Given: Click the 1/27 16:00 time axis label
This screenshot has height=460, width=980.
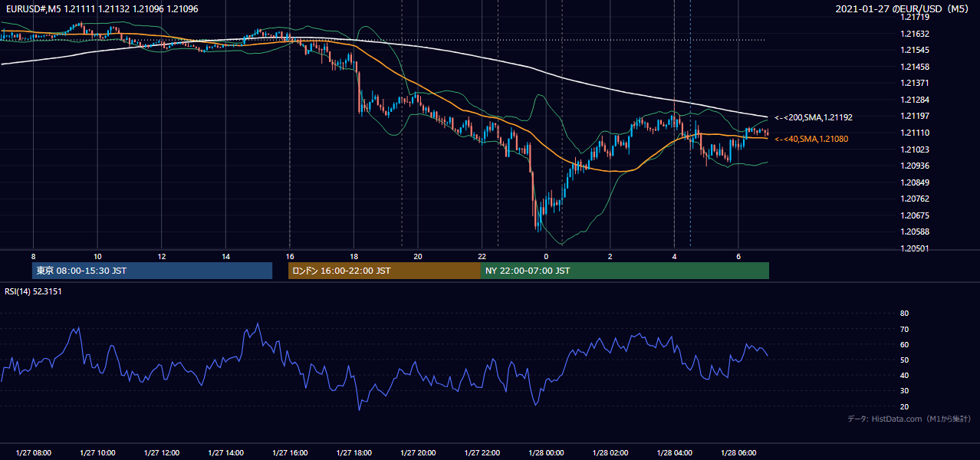Looking at the screenshot, I should pyautogui.click(x=290, y=452).
